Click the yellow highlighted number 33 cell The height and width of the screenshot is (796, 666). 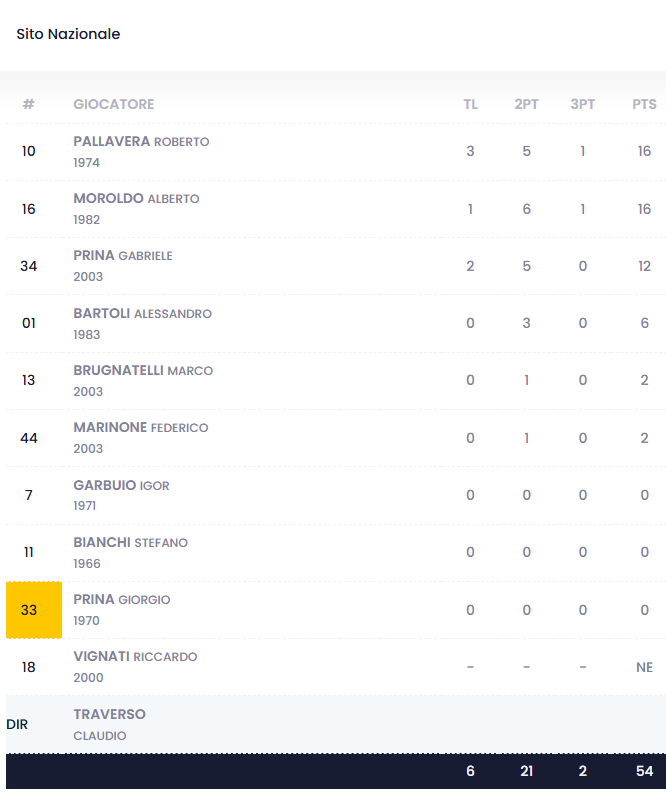(x=29, y=610)
